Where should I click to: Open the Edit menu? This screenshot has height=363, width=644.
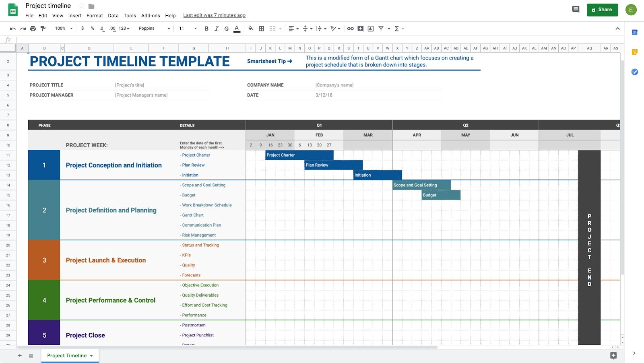tap(43, 16)
